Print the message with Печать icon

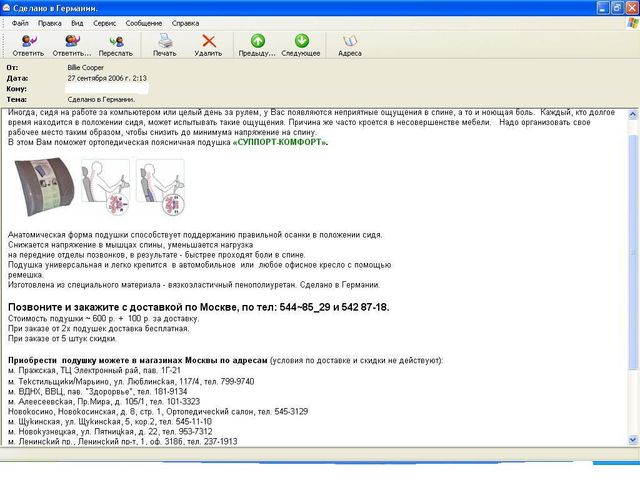(x=165, y=45)
